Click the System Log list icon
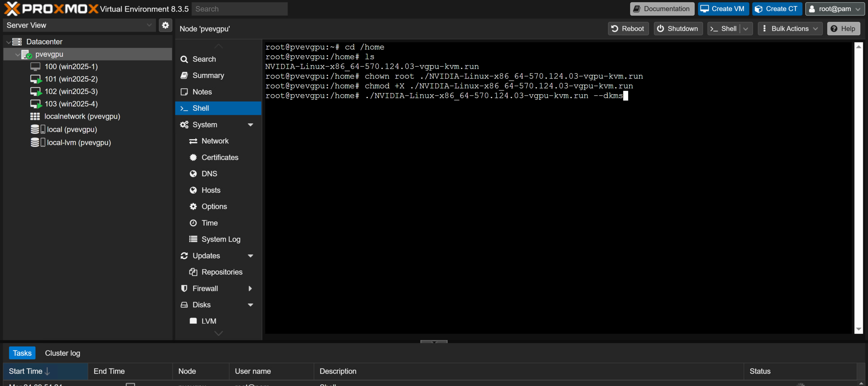The width and height of the screenshot is (868, 386). pyautogui.click(x=193, y=239)
